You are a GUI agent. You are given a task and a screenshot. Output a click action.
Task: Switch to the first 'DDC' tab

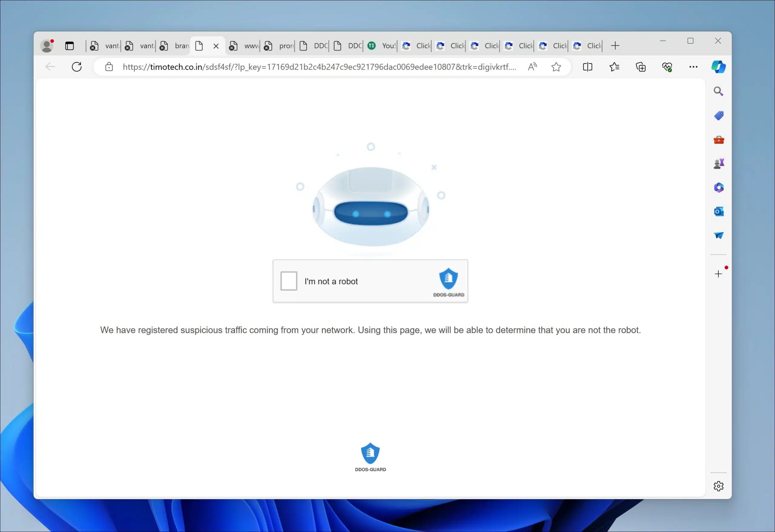(x=312, y=46)
